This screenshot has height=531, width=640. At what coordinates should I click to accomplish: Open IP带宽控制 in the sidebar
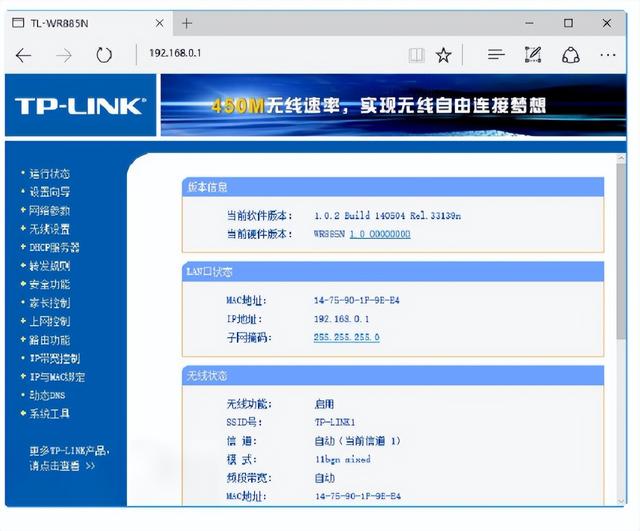point(55,358)
